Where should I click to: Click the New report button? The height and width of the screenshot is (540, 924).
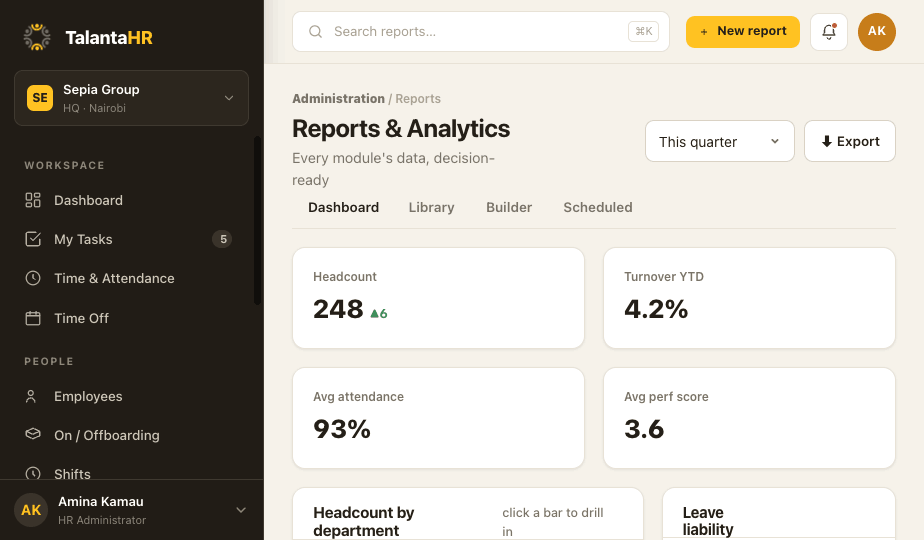click(742, 32)
